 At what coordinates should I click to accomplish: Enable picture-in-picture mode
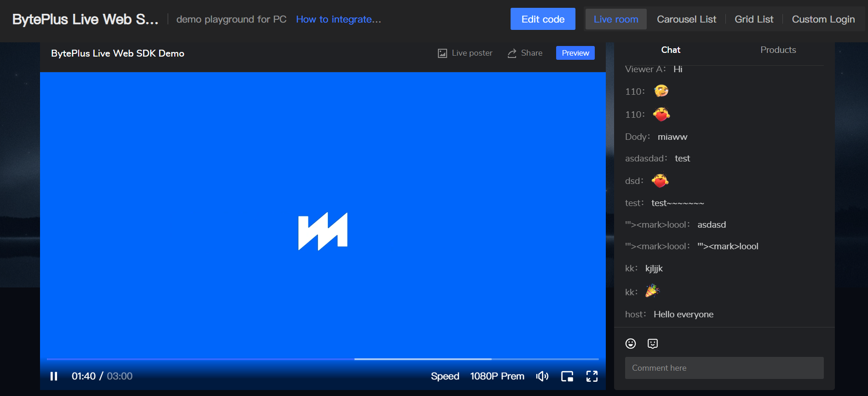click(567, 376)
